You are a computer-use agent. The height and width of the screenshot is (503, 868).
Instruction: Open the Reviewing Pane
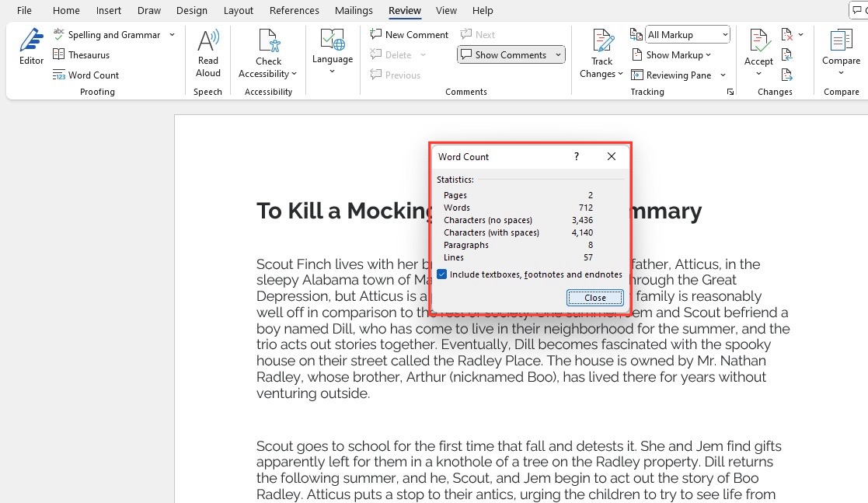(671, 75)
